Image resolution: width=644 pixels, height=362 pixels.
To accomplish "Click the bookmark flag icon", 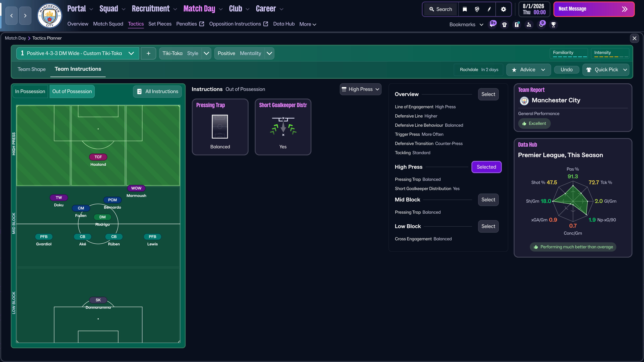I will point(465,9).
